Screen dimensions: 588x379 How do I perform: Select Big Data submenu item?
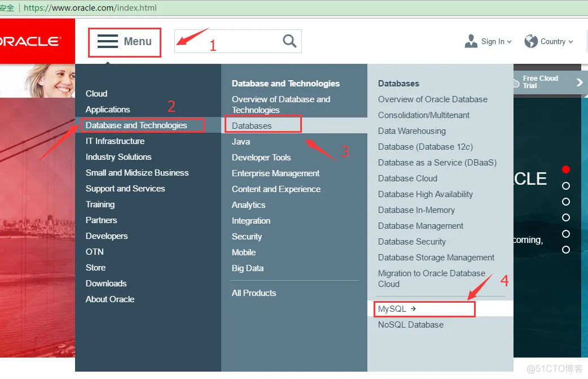tap(248, 268)
